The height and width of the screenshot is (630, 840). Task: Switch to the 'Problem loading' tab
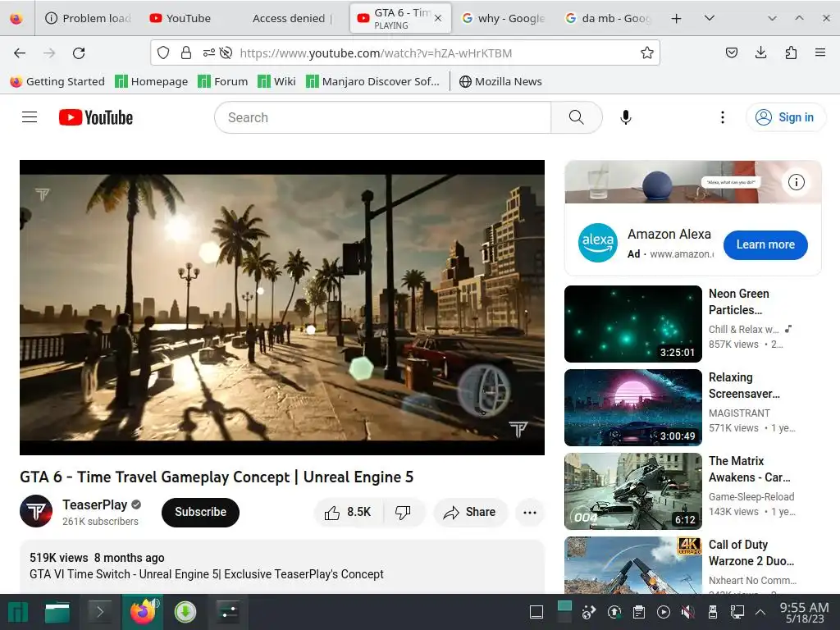(89, 18)
